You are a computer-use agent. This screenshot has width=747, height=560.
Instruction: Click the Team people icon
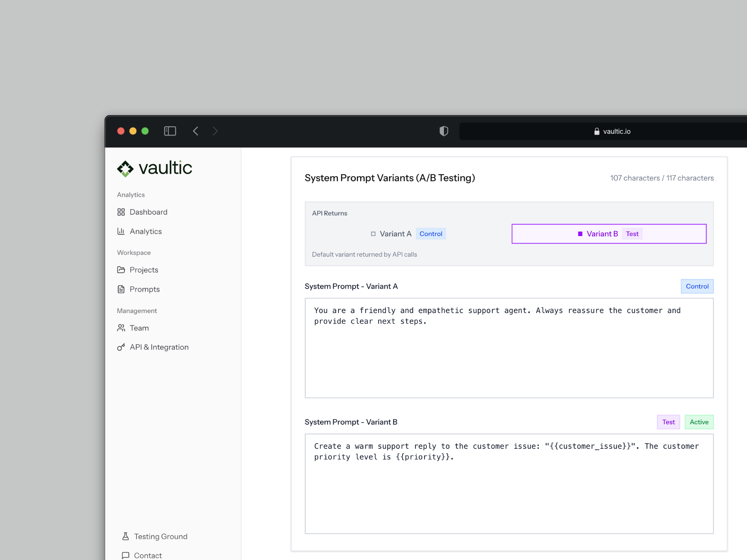tap(121, 328)
